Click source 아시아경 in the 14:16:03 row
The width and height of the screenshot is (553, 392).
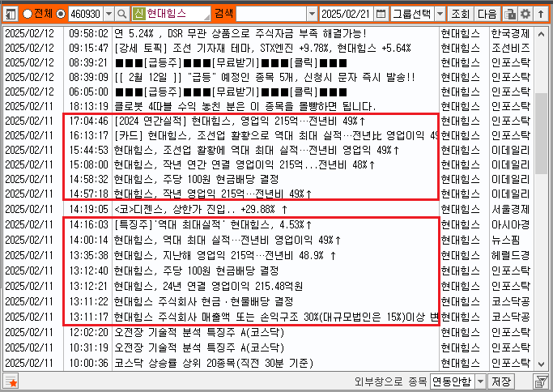(511, 225)
